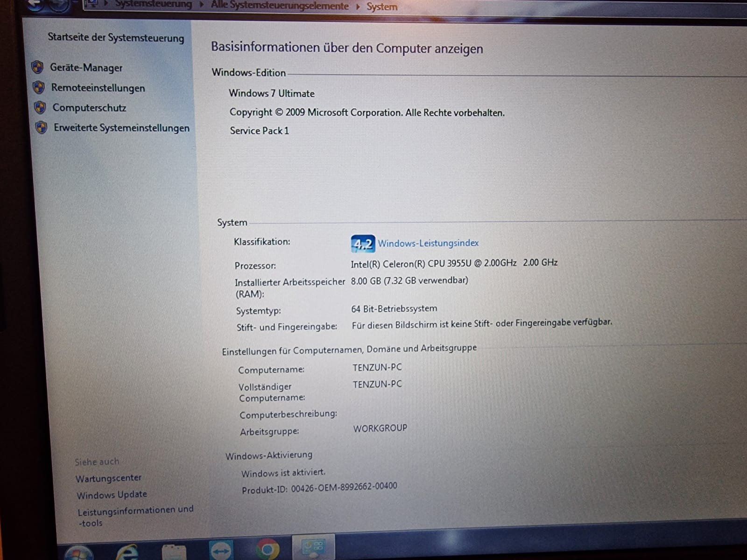This screenshot has width=747, height=560.
Task: Open Wartungscenter under Siehe auch
Action: click(x=108, y=478)
